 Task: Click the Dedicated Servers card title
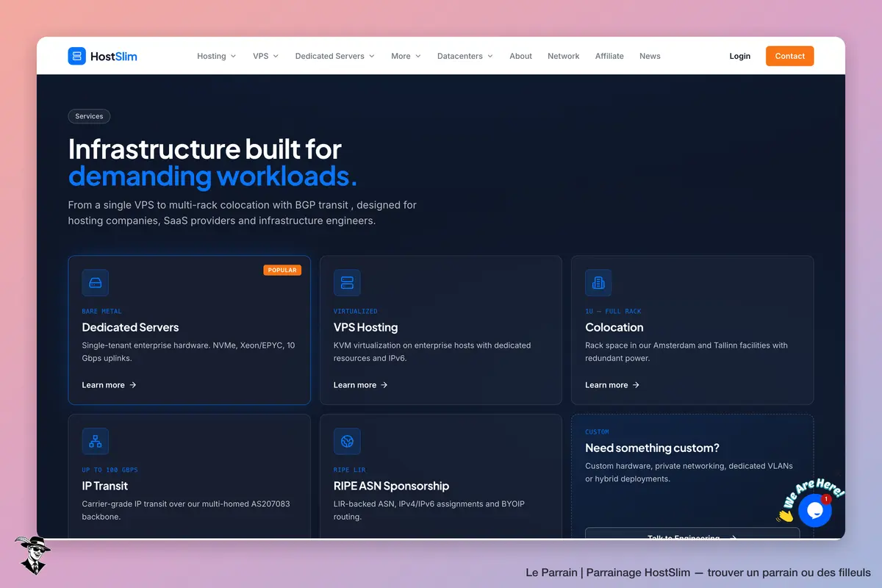tap(130, 327)
